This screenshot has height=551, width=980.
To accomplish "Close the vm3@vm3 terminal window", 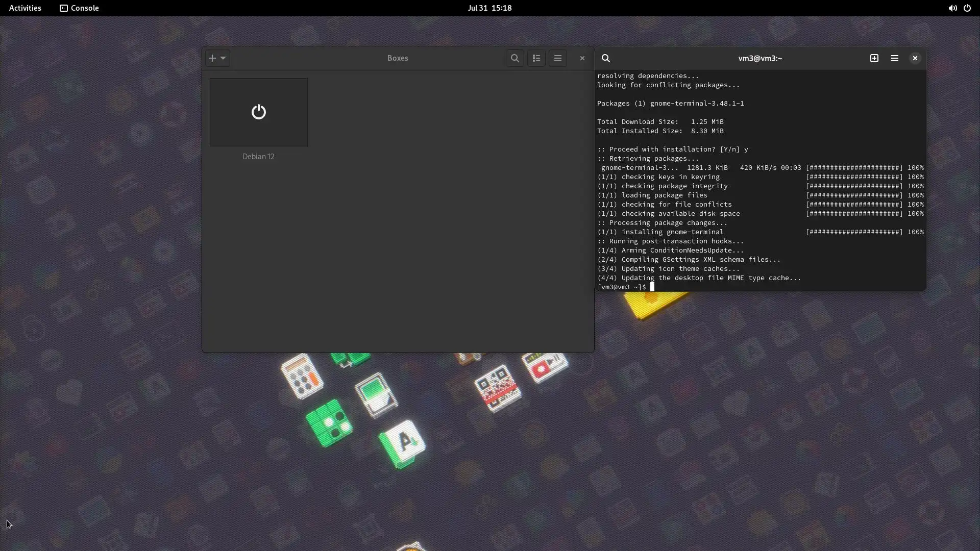I will (x=915, y=58).
